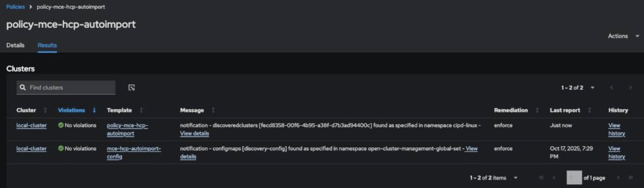Image resolution: width=644 pixels, height=188 pixels.
Task: Expand the bottom items per page dropdown
Action: [x=516, y=178]
